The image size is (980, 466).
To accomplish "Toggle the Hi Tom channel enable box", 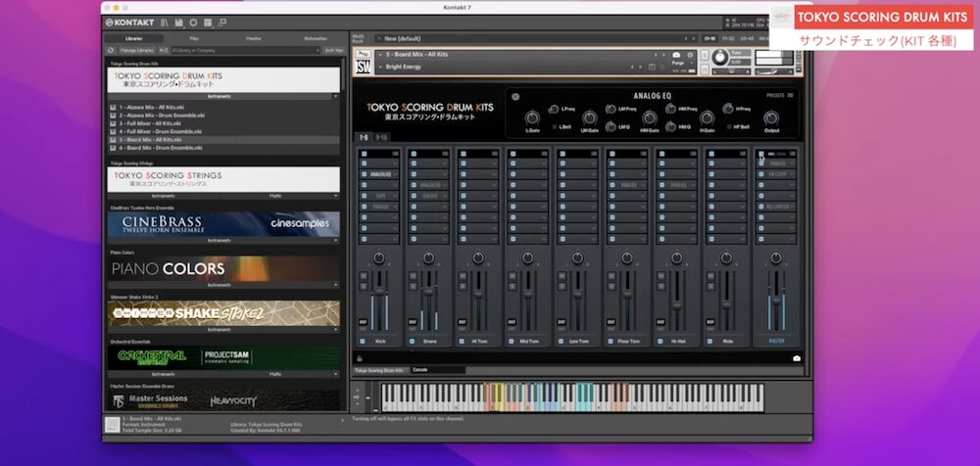I will 462,341.
